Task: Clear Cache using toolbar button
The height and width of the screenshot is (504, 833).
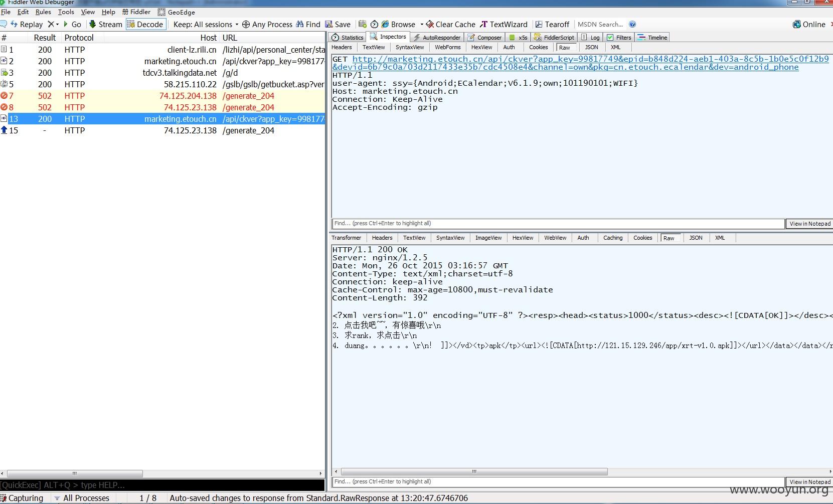Action: (x=450, y=24)
